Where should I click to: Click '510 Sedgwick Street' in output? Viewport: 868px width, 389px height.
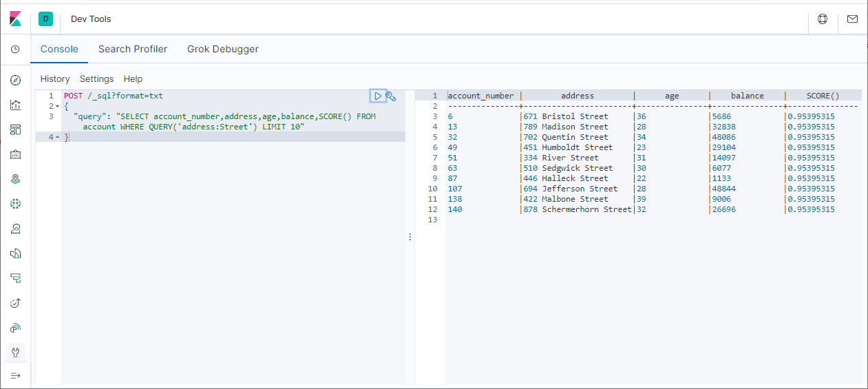click(x=568, y=169)
